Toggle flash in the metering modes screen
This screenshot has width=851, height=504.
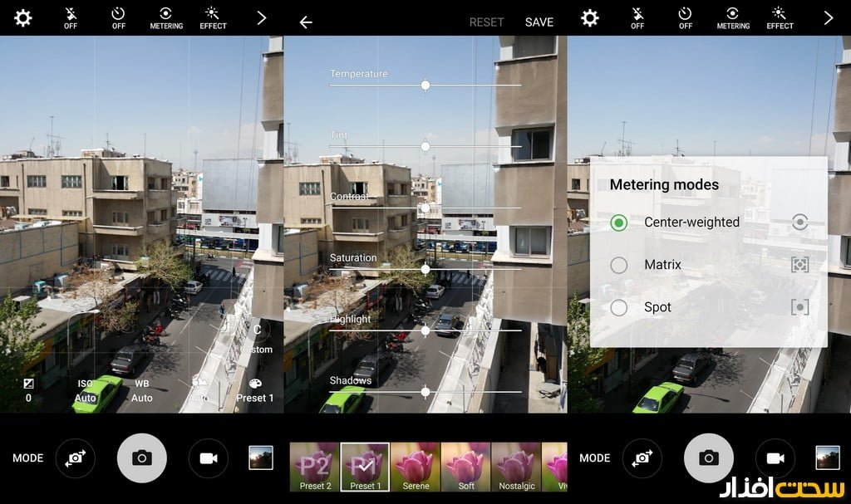click(637, 17)
